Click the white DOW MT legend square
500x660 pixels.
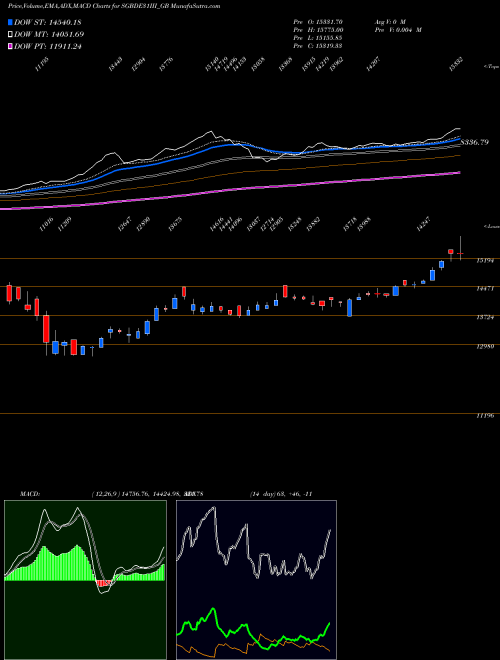pyautogui.click(x=10, y=35)
